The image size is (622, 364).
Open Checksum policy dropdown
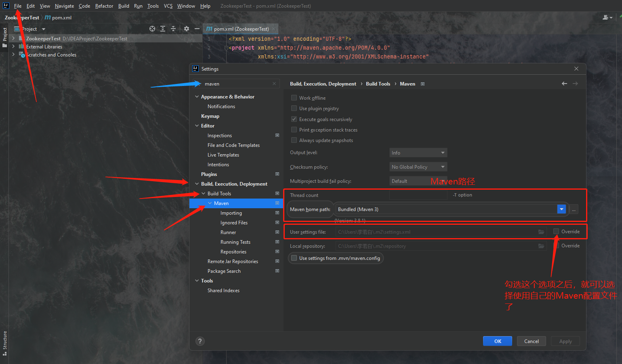[418, 167]
